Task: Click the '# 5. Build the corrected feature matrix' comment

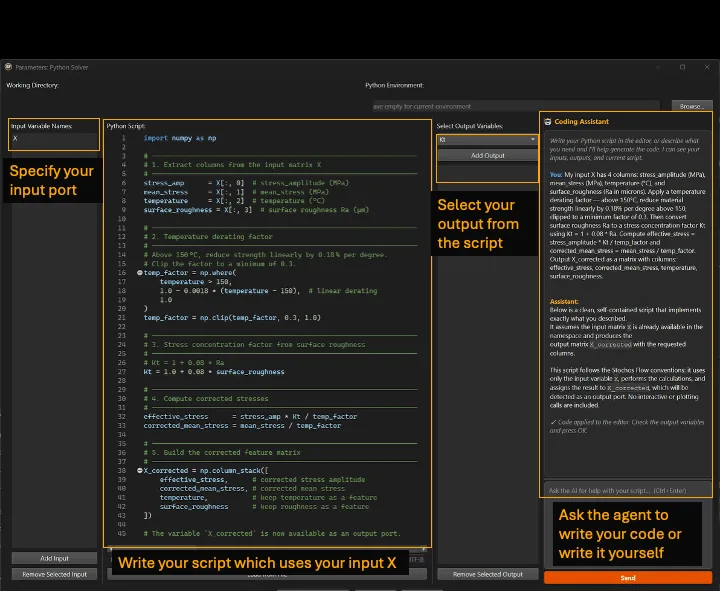Action: coord(222,453)
